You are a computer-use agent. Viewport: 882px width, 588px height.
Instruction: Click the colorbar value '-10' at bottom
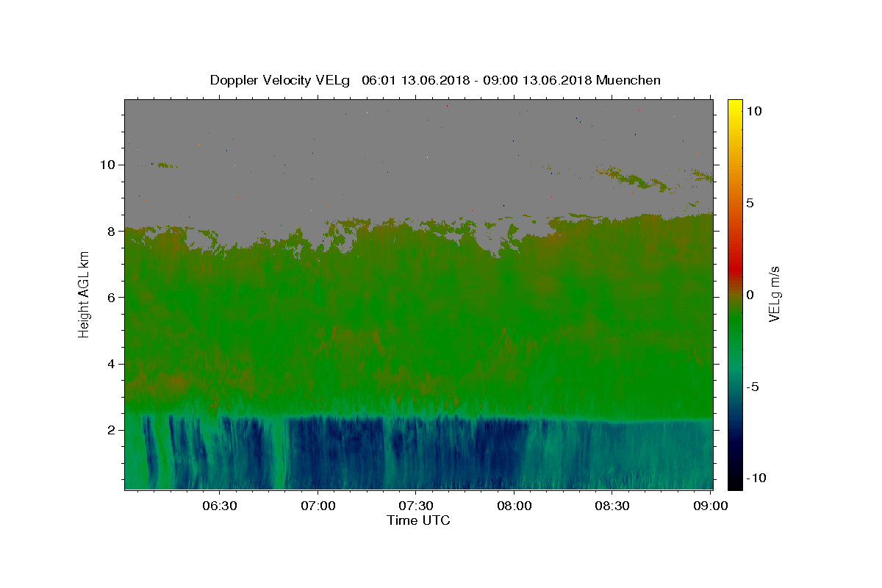click(756, 478)
